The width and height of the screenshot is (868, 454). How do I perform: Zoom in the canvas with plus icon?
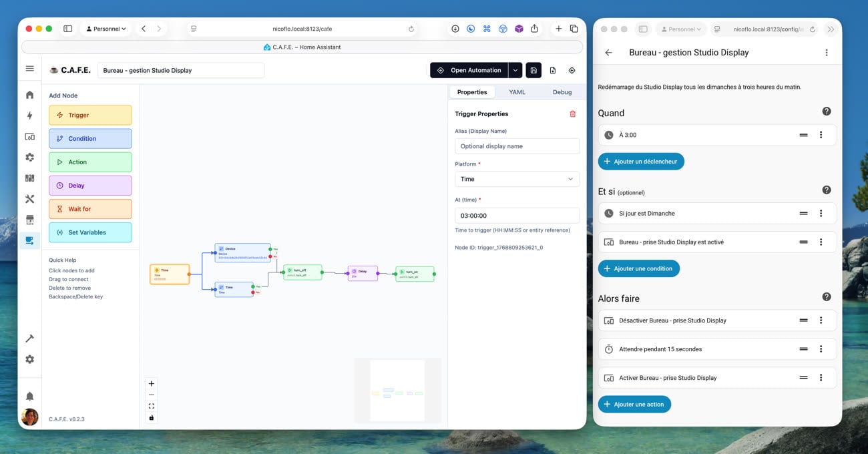[x=152, y=384]
